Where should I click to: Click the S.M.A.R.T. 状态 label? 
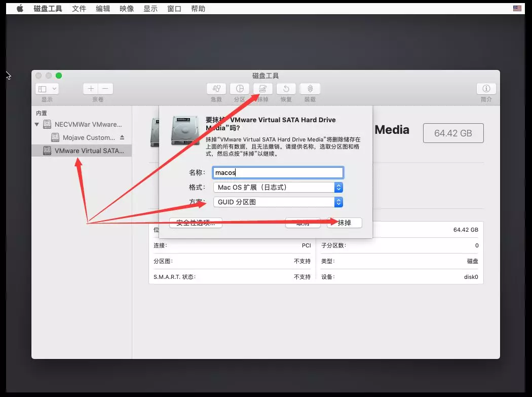[x=174, y=277]
